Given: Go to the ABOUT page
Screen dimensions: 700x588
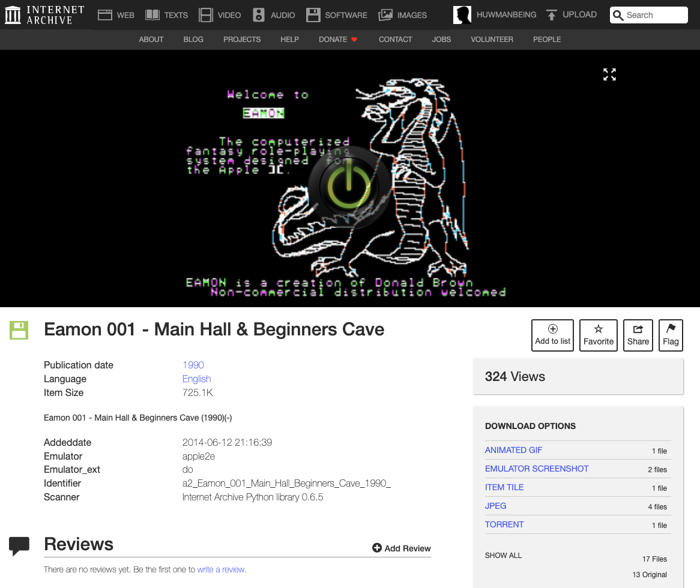Looking at the screenshot, I should [151, 40].
